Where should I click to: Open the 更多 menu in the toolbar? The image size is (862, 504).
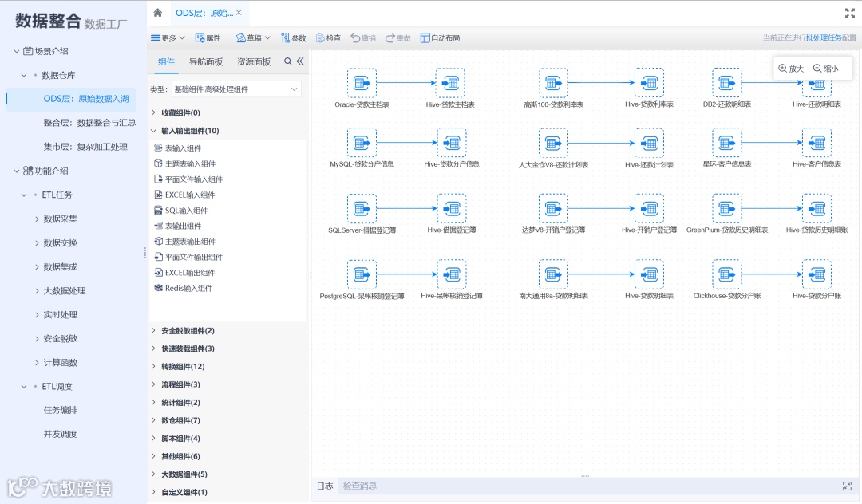(x=168, y=38)
